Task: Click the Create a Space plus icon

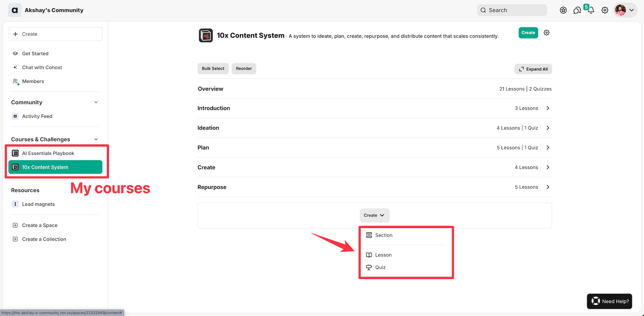Action: click(x=15, y=225)
